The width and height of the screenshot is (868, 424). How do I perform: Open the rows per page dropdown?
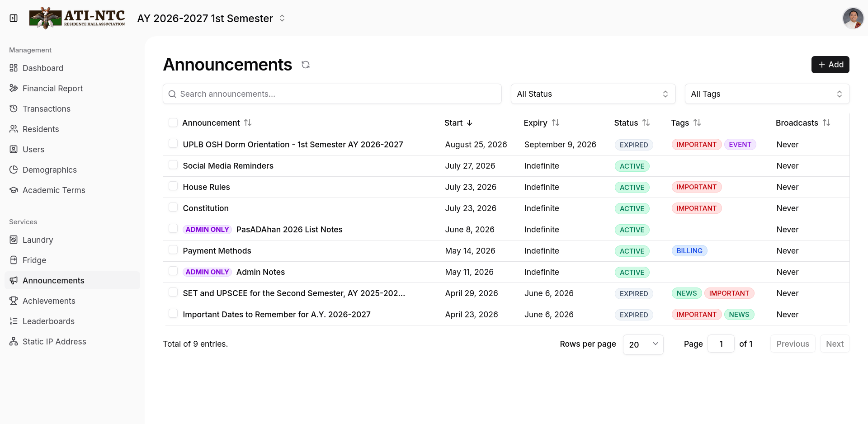click(643, 344)
